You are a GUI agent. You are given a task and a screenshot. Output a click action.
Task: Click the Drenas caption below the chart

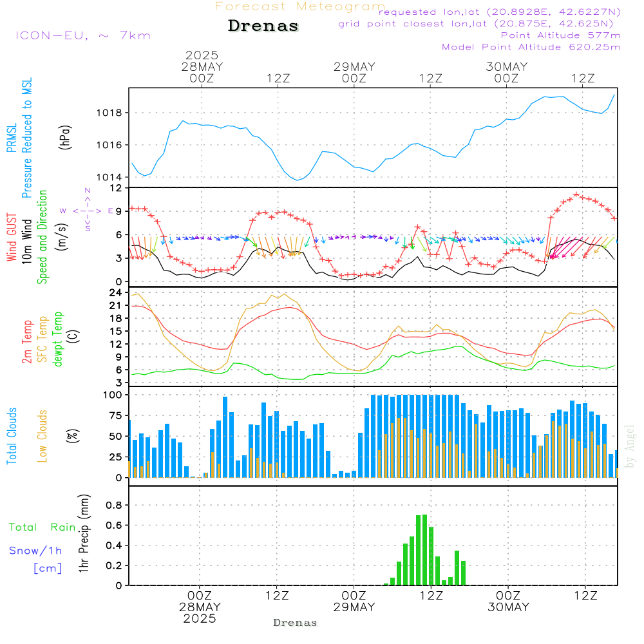click(295, 623)
